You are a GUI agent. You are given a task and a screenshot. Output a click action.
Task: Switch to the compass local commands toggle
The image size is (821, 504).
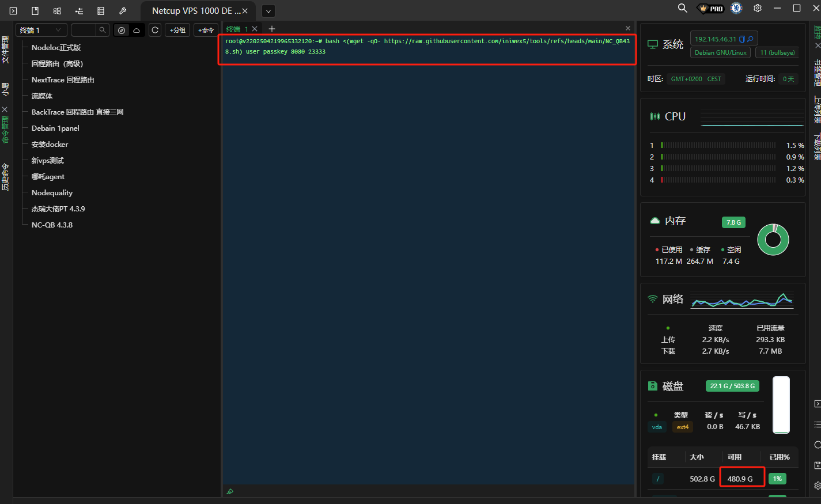[x=122, y=30]
